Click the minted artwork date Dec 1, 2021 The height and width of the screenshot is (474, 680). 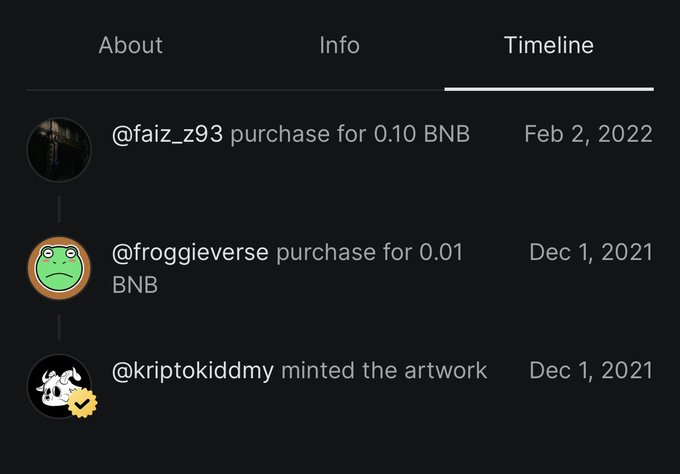[x=591, y=371]
